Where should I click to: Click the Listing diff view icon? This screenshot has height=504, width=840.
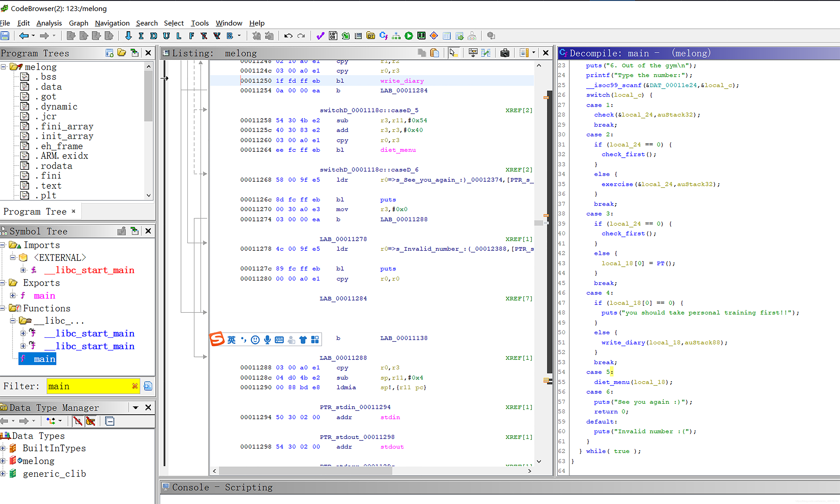click(486, 53)
